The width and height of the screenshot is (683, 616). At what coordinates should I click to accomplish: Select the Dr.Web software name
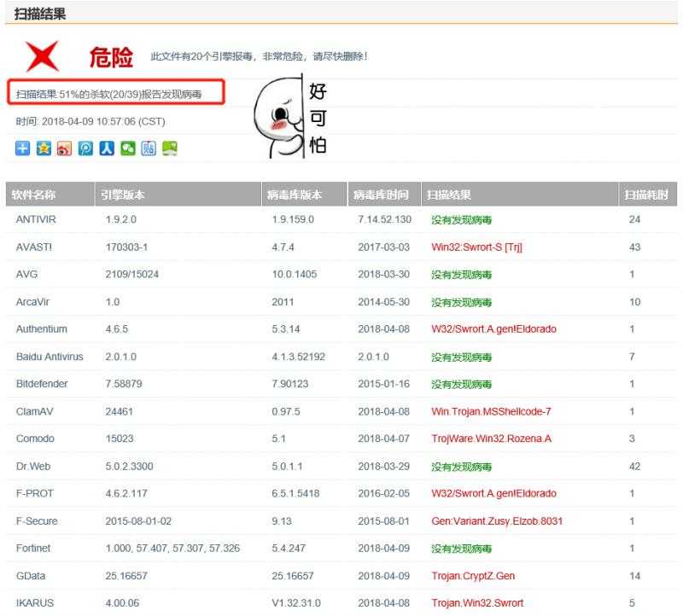(33, 466)
